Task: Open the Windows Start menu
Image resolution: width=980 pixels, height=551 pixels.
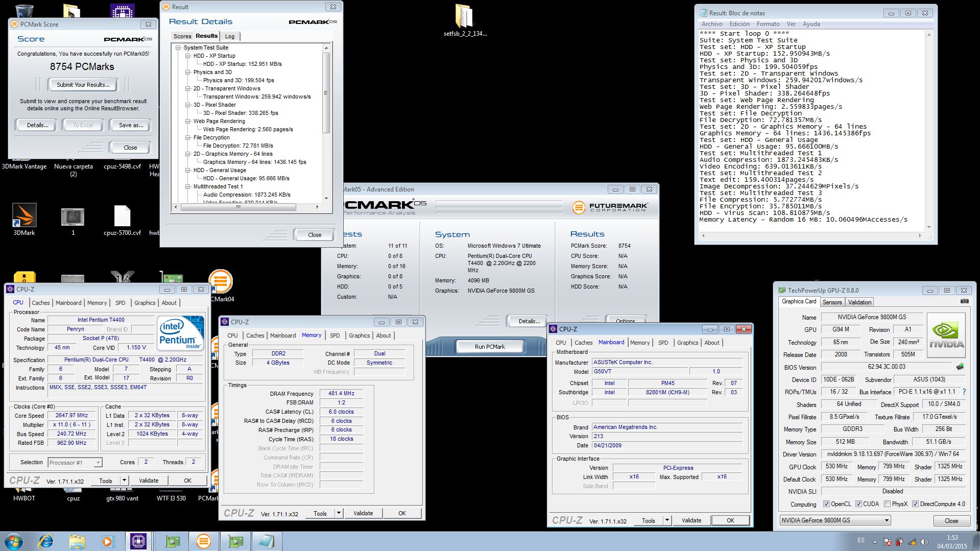Action: pyautogui.click(x=13, y=541)
